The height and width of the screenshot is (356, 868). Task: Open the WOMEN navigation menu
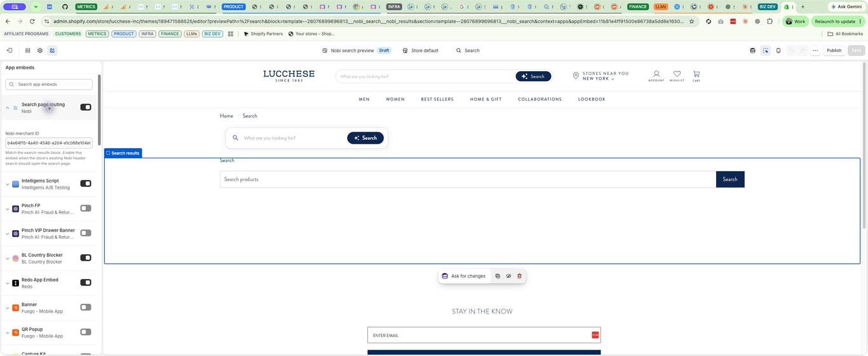coord(395,99)
